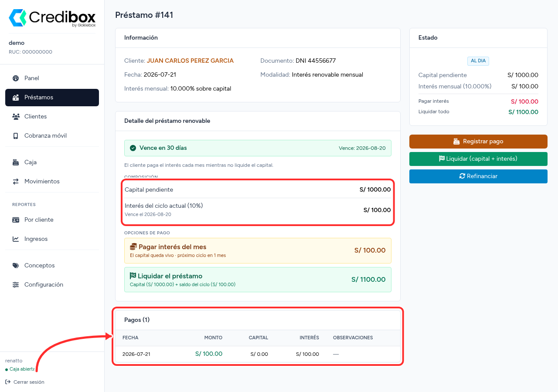Viewport: 558px width, 392px height.
Task: Click the CAPITAL column header
Action: coord(259,338)
